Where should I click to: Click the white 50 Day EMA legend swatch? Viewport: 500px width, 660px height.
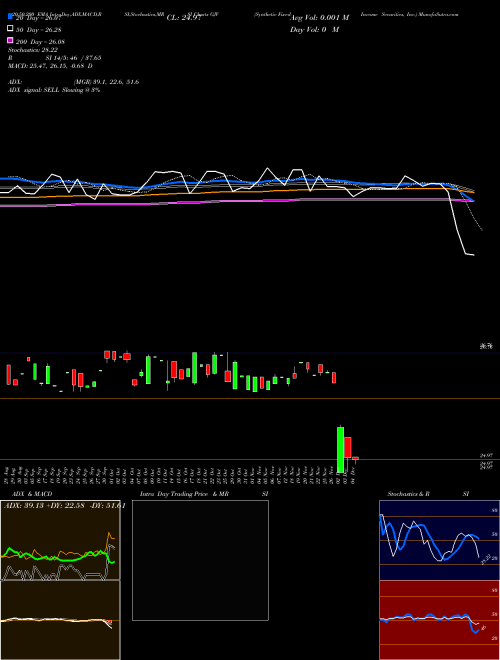coord(11,29)
